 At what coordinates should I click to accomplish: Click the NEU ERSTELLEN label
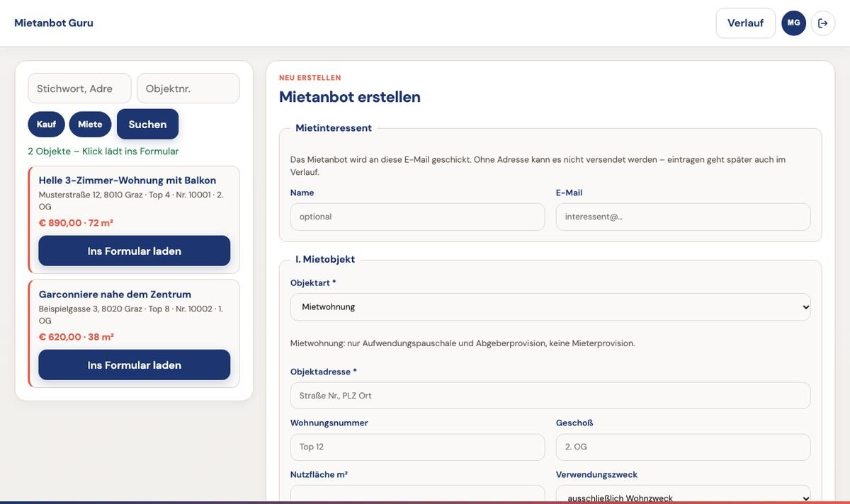[310, 78]
